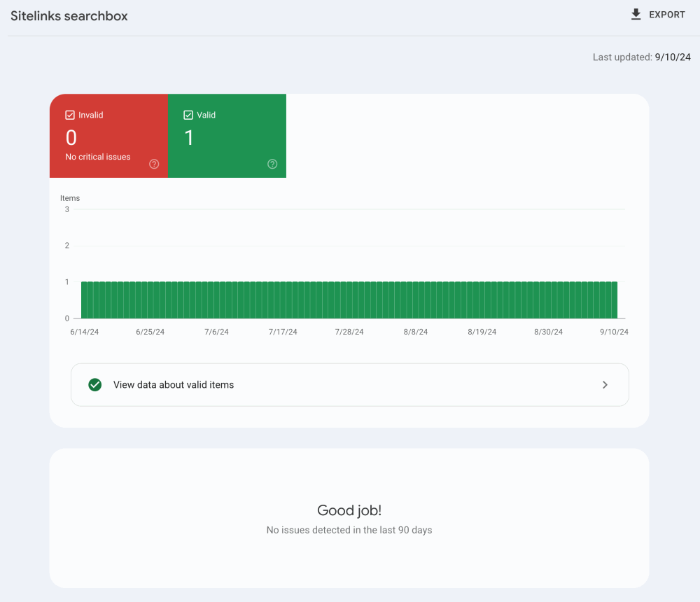The width and height of the screenshot is (700, 602).
Task: Click No issues detected in last 90 days
Action: [x=349, y=530]
